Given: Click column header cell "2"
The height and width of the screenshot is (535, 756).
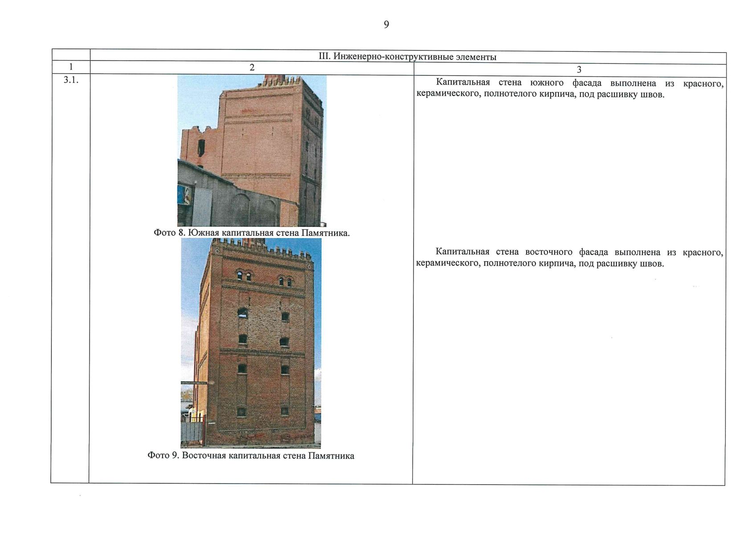Looking at the screenshot, I should click(x=252, y=68).
